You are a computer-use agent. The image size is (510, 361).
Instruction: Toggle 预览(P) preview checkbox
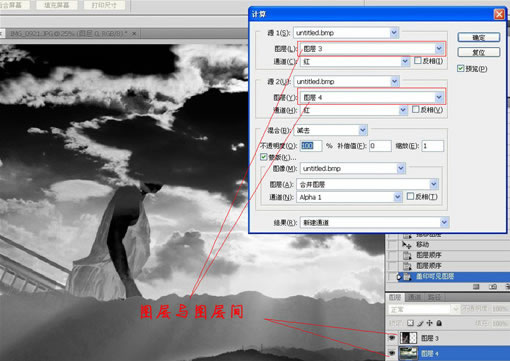tap(461, 68)
